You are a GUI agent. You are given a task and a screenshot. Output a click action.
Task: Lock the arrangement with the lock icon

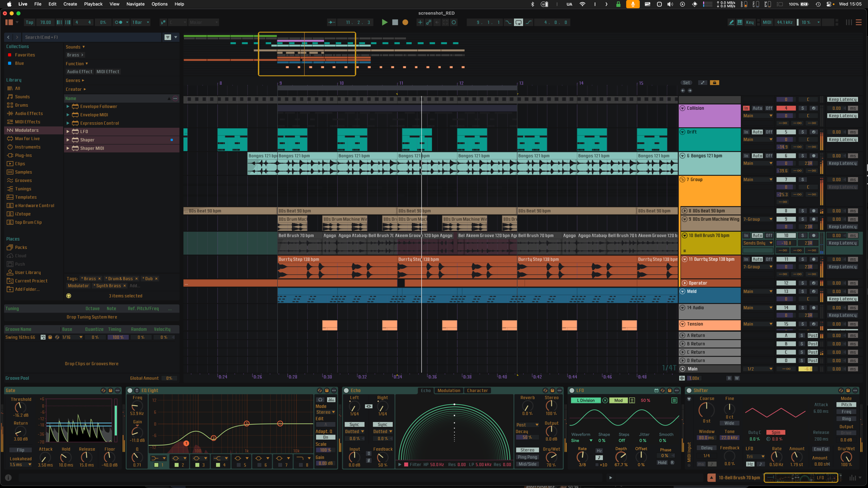click(715, 83)
